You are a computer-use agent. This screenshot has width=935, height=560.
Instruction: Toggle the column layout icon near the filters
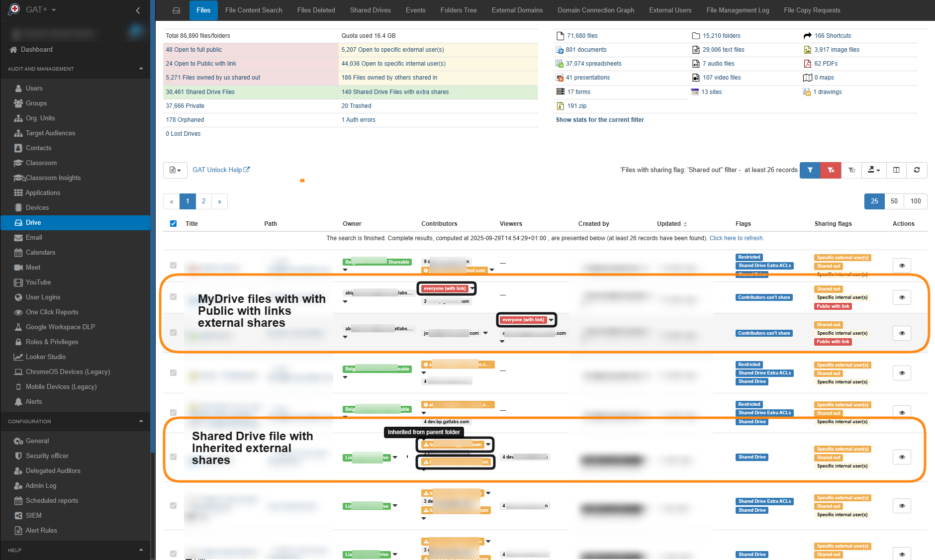896,170
